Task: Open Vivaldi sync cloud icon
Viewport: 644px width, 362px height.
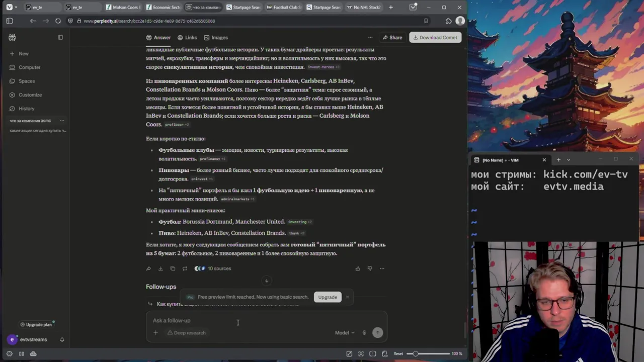Action: [33, 353]
